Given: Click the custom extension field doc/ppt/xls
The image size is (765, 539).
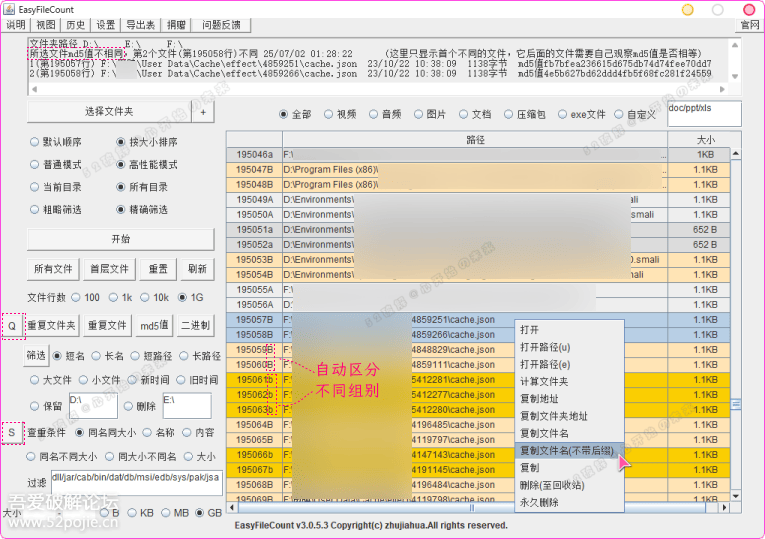Looking at the screenshot, I should click(704, 114).
